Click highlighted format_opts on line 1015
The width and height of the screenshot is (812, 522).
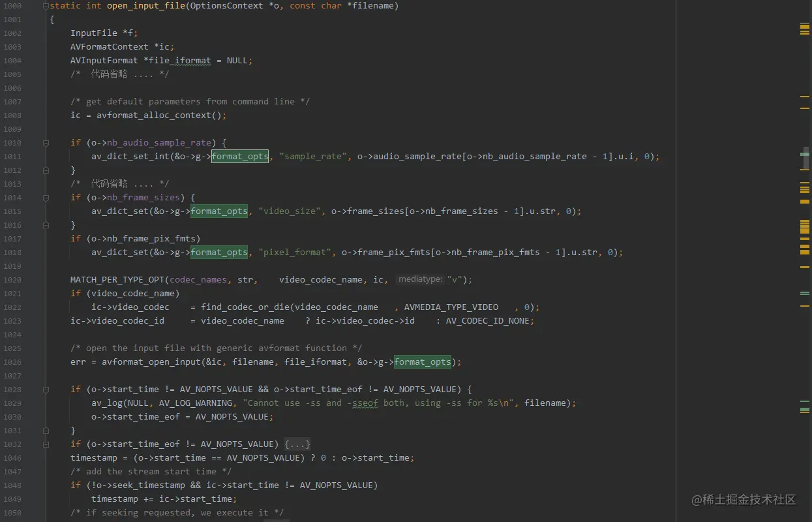(x=219, y=211)
